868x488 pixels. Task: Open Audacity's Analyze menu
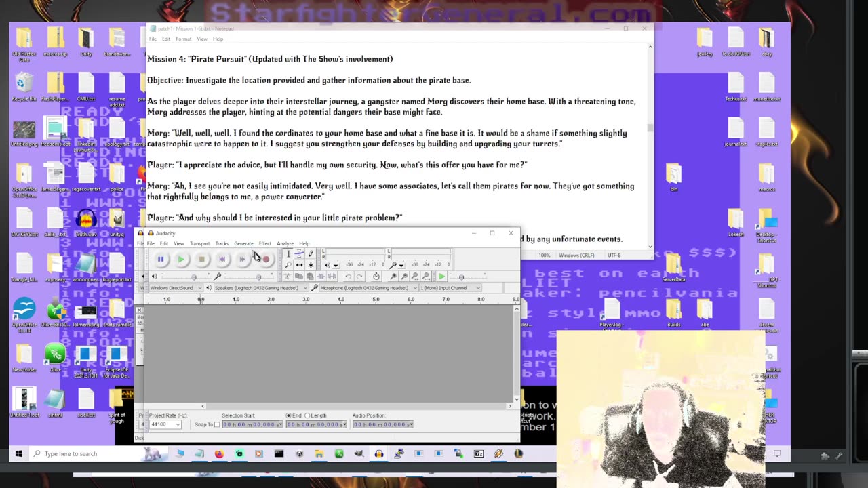point(285,243)
